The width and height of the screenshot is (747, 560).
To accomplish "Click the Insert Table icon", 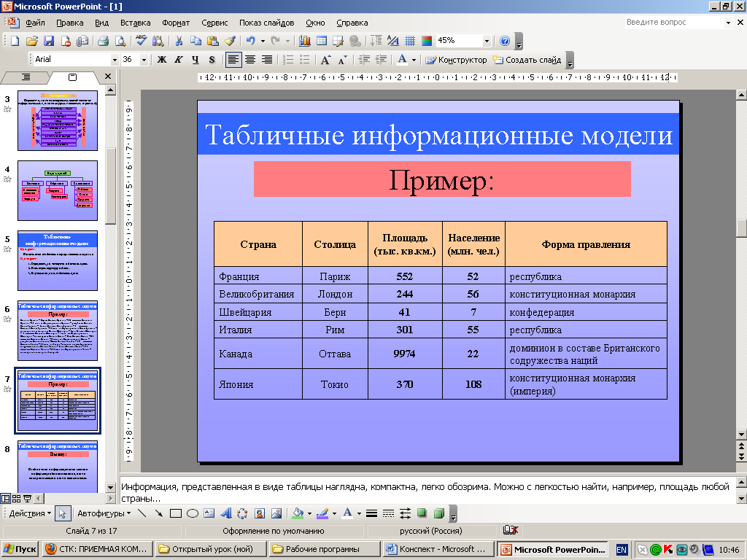I will coord(322,41).
